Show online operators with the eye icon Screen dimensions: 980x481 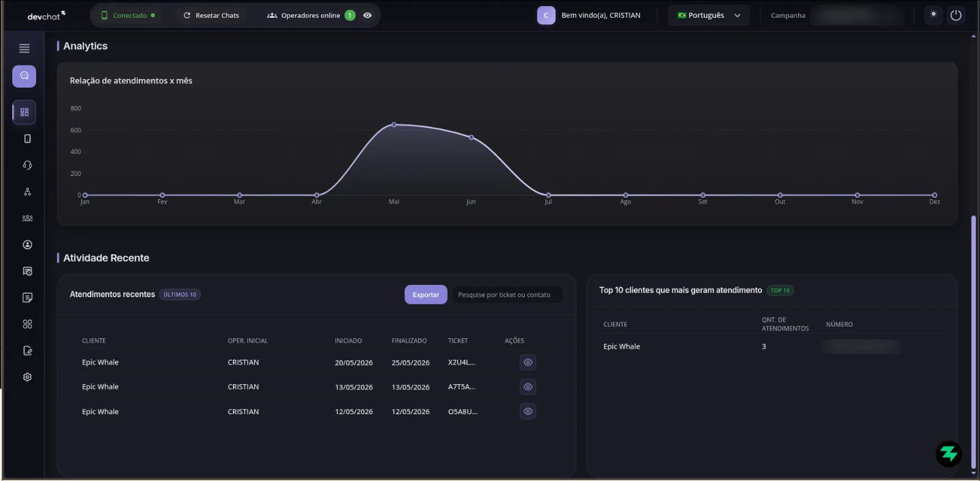(367, 15)
